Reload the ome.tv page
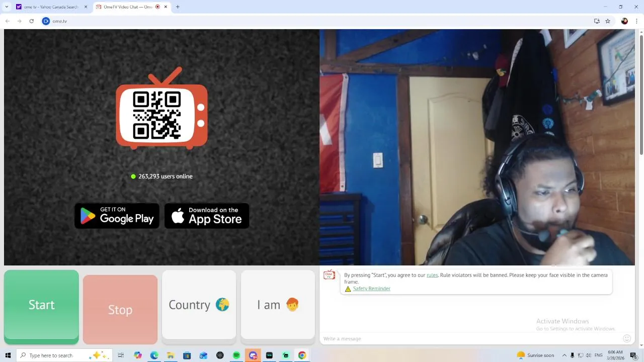This screenshot has height=362, width=644. [32, 21]
